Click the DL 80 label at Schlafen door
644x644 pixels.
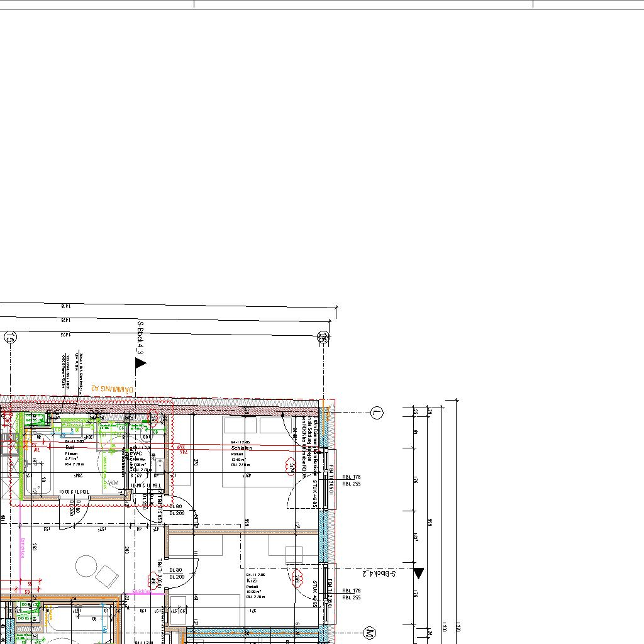tap(176, 506)
